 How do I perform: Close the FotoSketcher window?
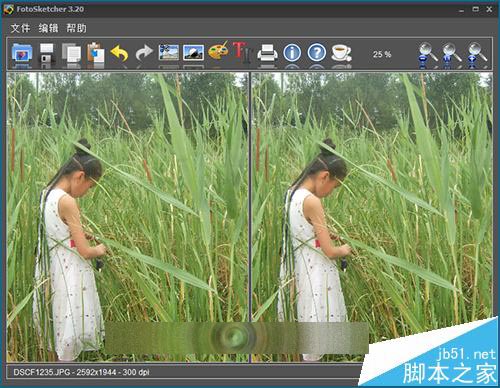coord(489,9)
